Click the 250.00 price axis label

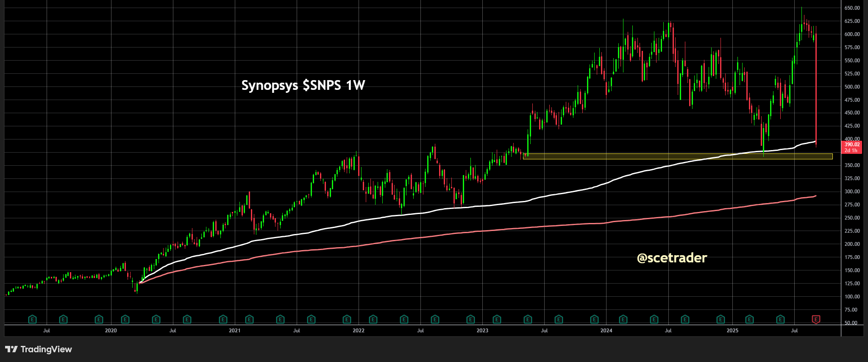852,218
